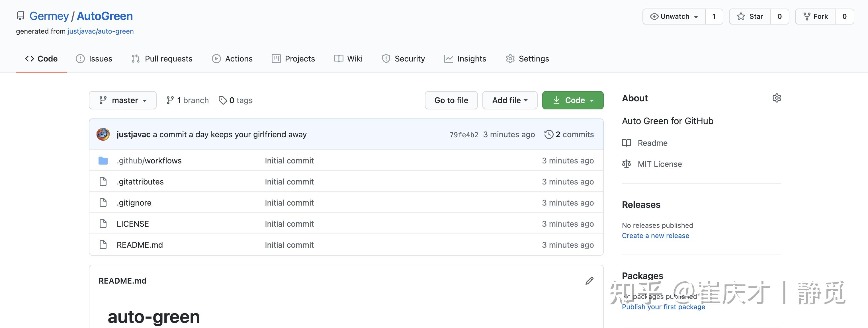Toggle watching via the Unwatch button
Screen dimensions: 868x328
click(673, 16)
